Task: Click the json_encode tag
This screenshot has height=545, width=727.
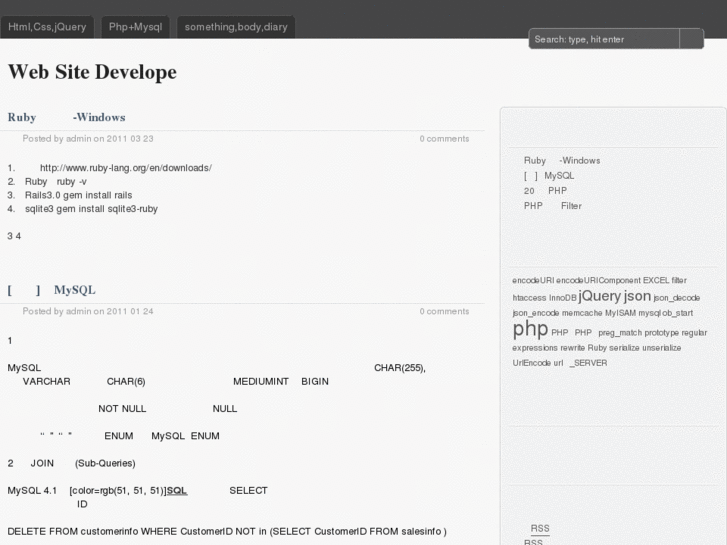Action: point(536,313)
